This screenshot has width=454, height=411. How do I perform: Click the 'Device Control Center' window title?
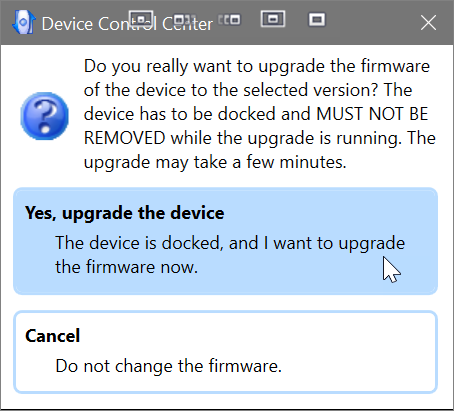coord(127,24)
